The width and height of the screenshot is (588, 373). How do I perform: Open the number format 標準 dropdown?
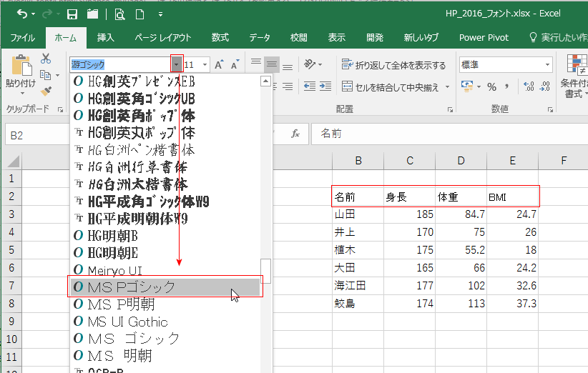[547, 65]
